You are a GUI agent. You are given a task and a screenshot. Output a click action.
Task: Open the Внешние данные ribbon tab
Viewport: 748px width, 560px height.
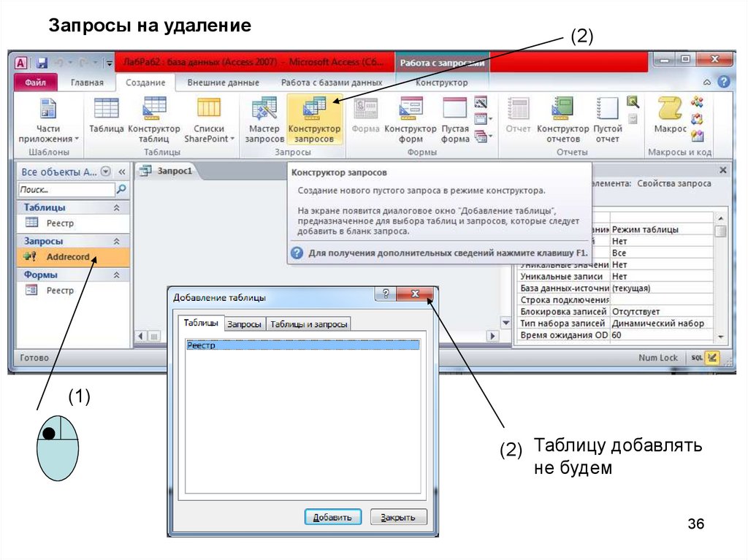coord(223,83)
